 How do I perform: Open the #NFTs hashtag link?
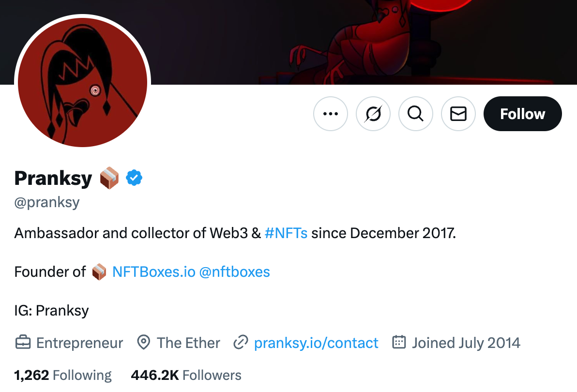coord(286,233)
